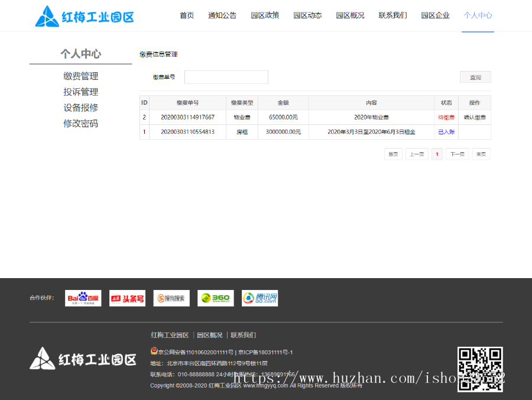Click the 腾讯网 partner logo
The image size is (532, 400).
259,298
